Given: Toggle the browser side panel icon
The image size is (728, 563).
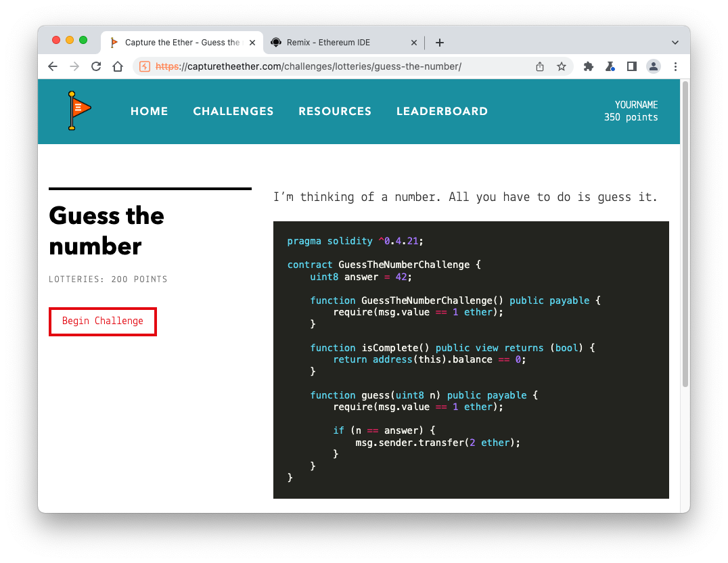Looking at the screenshot, I should click(x=631, y=66).
